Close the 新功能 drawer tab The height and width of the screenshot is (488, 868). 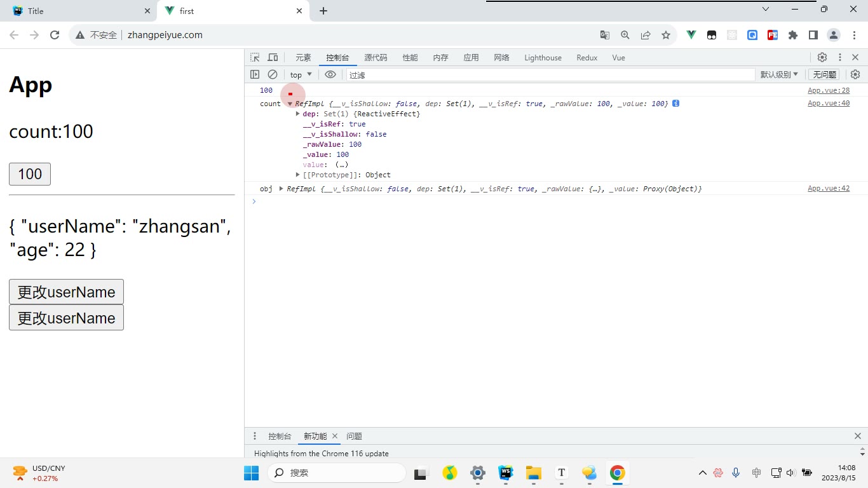pos(335,436)
